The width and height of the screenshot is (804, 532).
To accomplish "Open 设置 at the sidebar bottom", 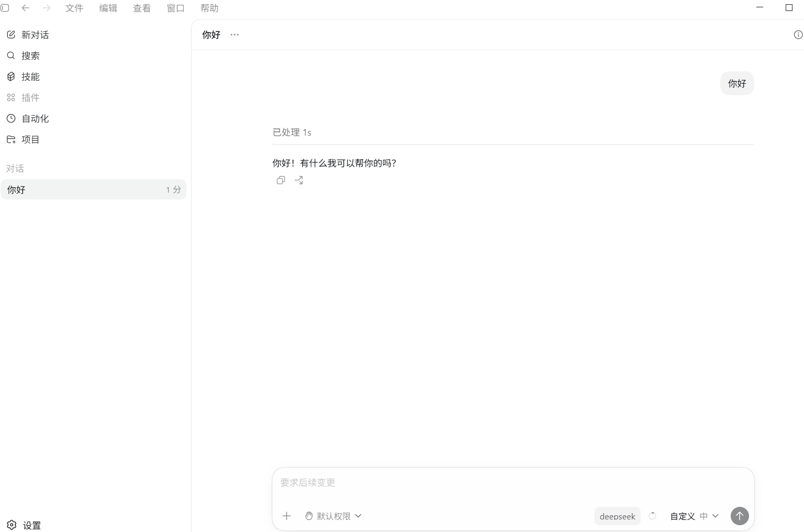I will [24, 525].
